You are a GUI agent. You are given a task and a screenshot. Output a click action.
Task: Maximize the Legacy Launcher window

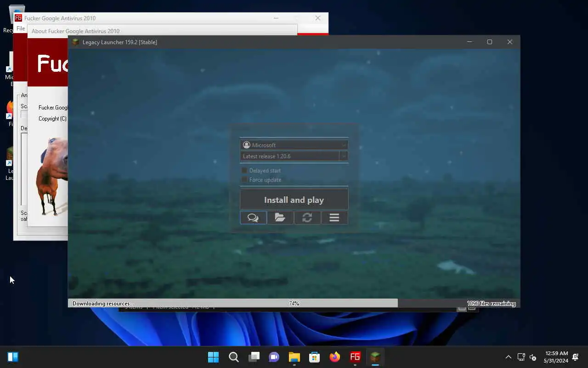pos(490,42)
